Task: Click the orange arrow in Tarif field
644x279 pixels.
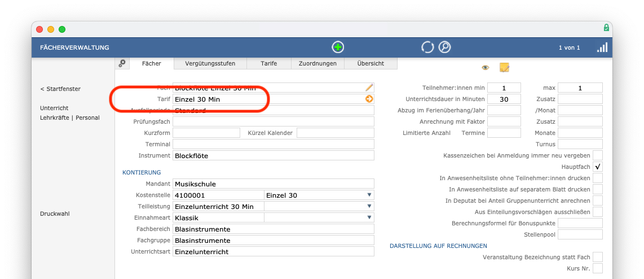Action: tap(369, 99)
